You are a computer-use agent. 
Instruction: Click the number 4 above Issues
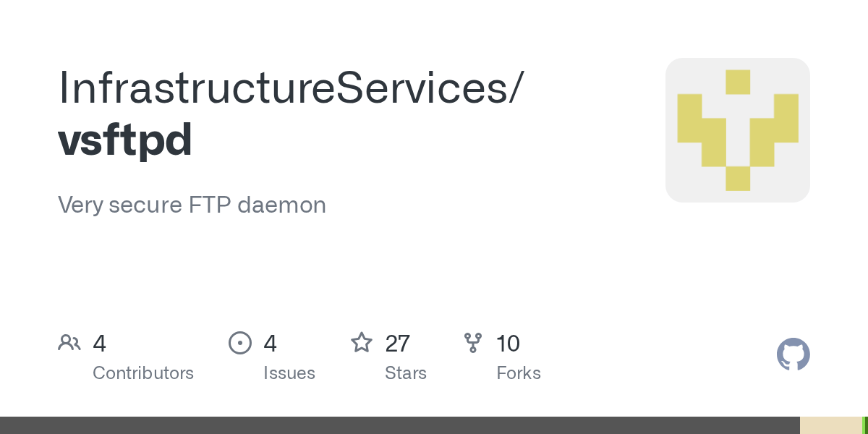[271, 344]
